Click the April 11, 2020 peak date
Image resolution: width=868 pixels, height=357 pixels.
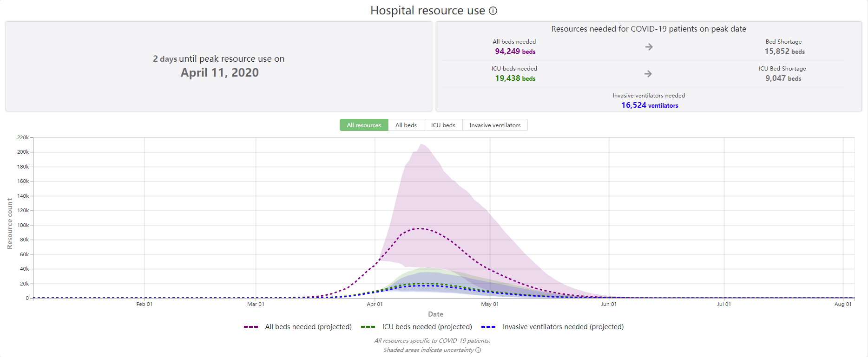click(x=219, y=73)
